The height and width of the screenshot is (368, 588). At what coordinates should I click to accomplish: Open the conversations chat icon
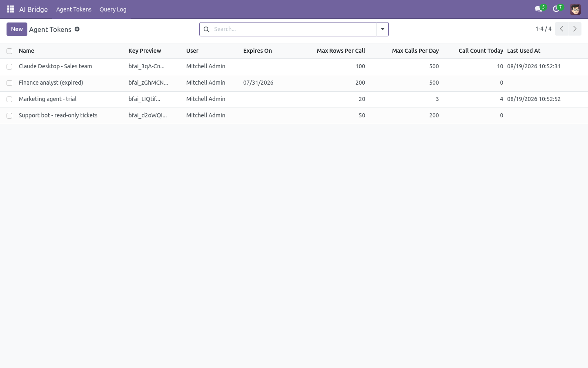[538, 9]
